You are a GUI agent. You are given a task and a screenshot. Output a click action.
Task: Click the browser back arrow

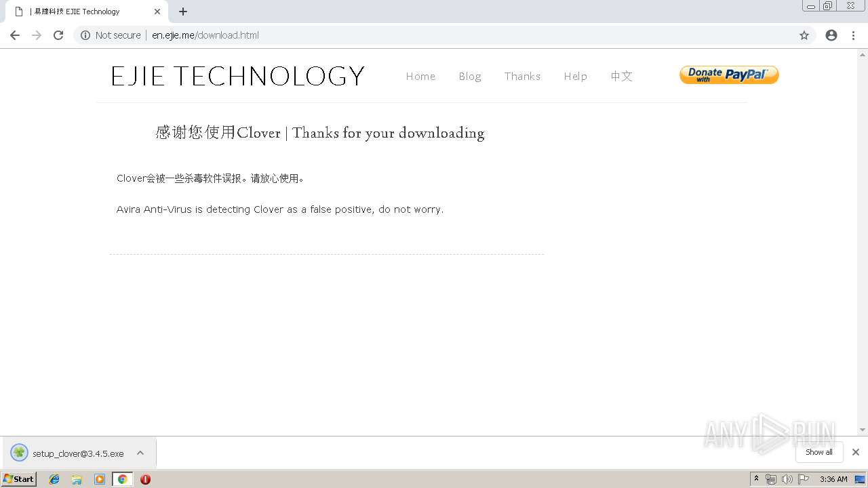click(x=15, y=35)
